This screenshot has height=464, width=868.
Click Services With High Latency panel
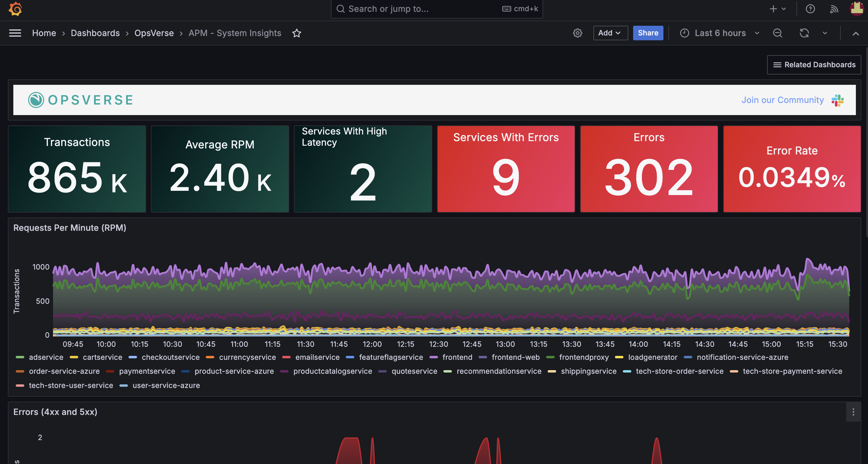(363, 169)
